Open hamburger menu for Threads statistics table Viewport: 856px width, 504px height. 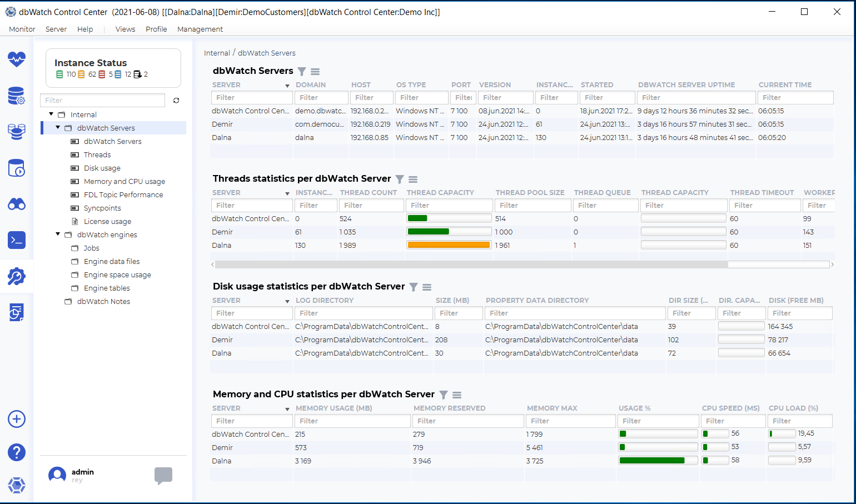413,179
